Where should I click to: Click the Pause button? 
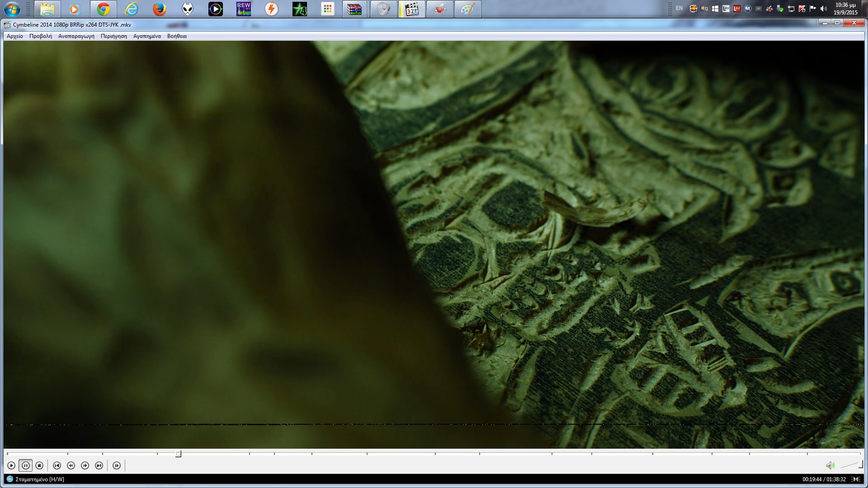[25, 465]
